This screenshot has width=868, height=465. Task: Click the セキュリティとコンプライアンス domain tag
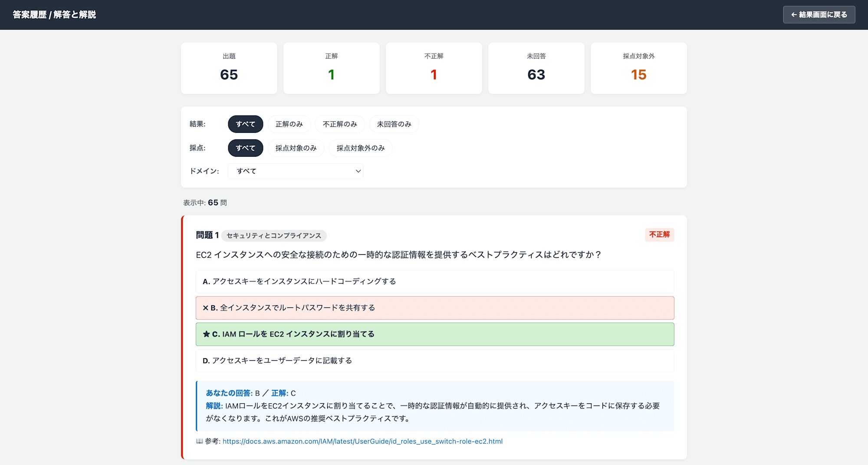[274, 235]
